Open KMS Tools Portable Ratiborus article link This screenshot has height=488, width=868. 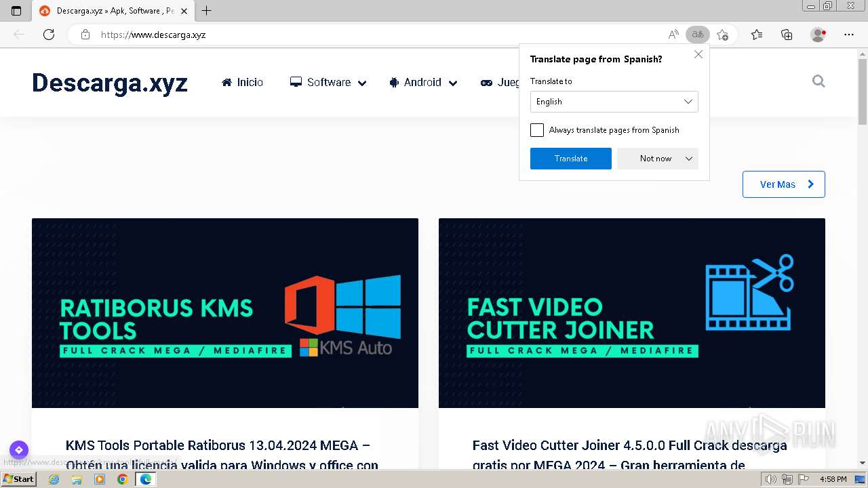(x=222, y=455)
